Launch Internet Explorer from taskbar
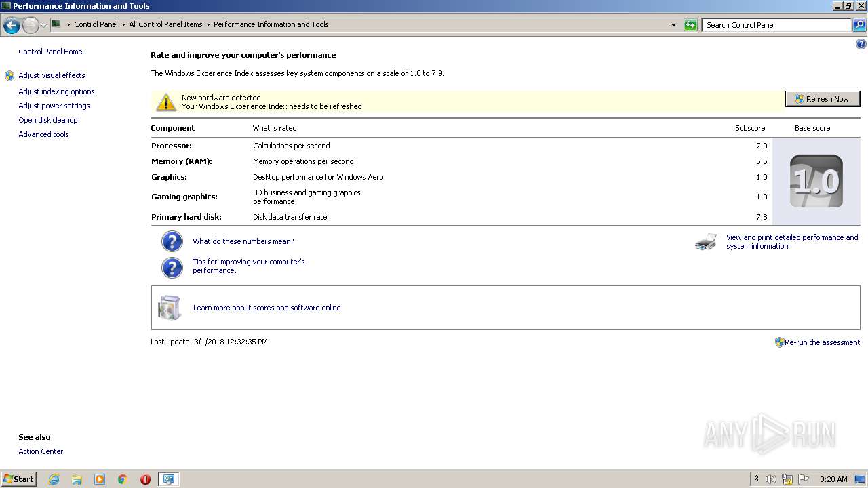The height and width of the screenshot is (488, 868). pos(54,479)
